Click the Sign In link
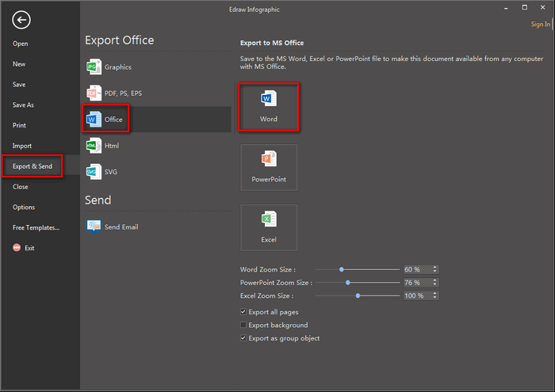 coord(540,25)
